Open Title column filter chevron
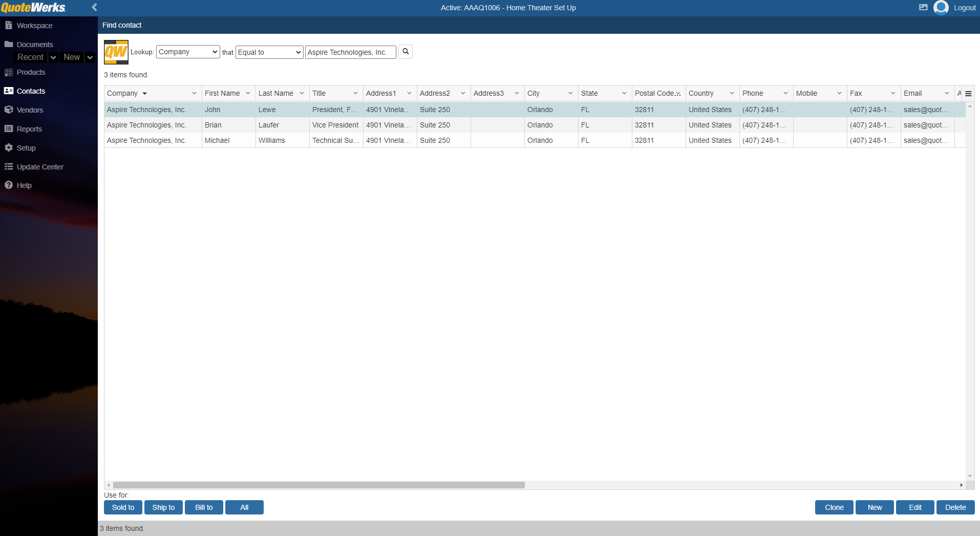Screen dimensions: 980x536 (x=355, y=93)
